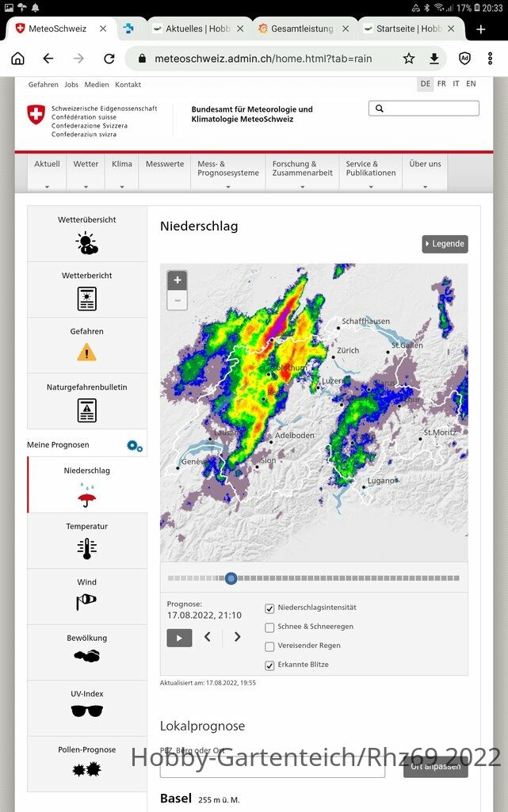The image size is (508, 812).
Task: Click the Ort anpassen button
Action: pyautogui.click(x=436, y=766)
